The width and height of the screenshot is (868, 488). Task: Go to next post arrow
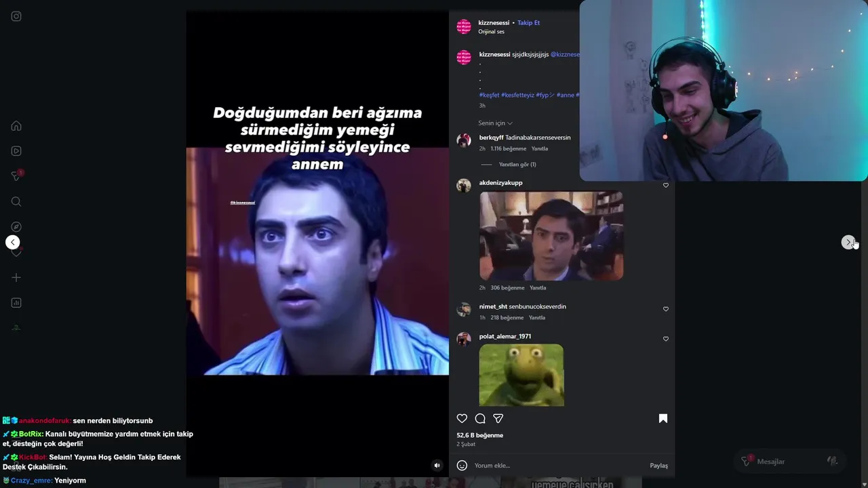(848, 242)
